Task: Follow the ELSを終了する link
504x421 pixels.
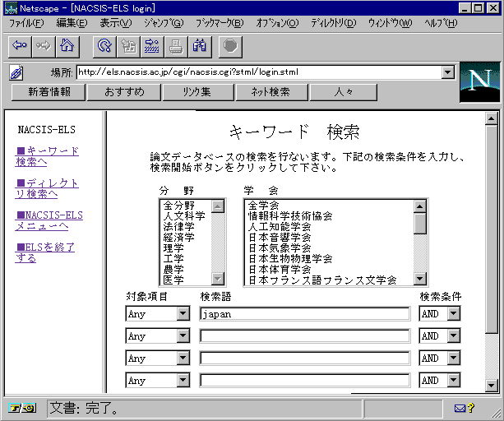Action: 45,252
